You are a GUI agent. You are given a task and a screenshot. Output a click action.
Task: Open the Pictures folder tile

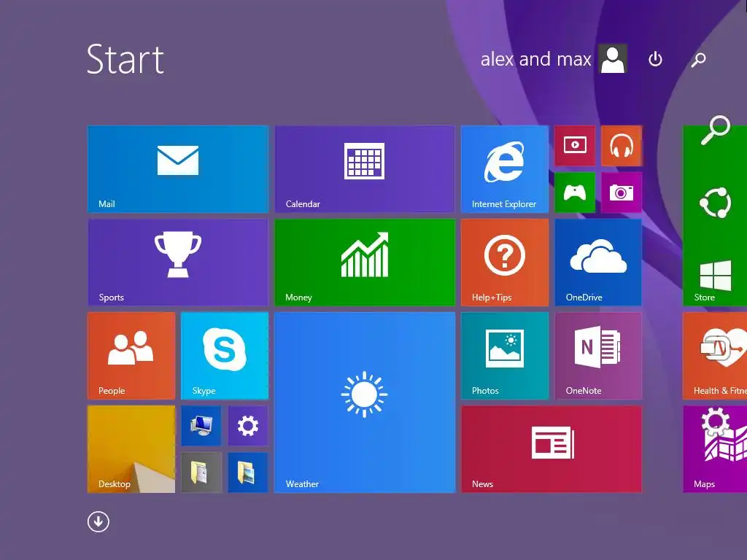coord(248,472)
